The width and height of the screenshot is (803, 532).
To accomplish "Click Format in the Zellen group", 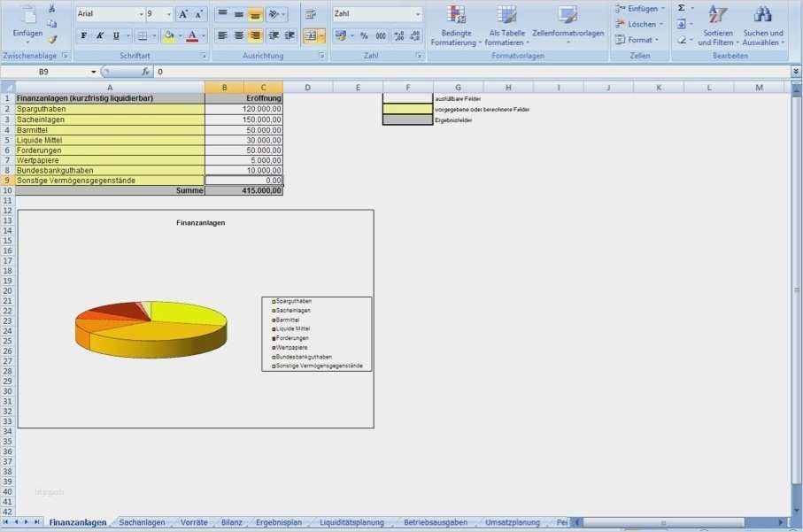I will 637,40.
